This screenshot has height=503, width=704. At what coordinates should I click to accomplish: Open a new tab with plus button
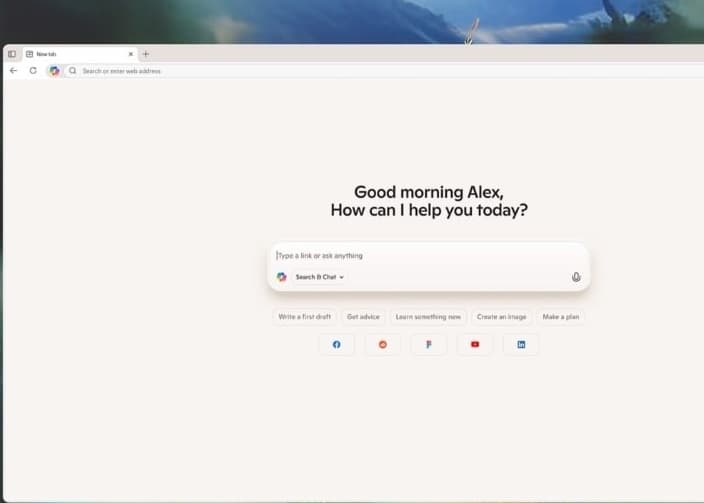pyautogui.click(x=145, y=54)
